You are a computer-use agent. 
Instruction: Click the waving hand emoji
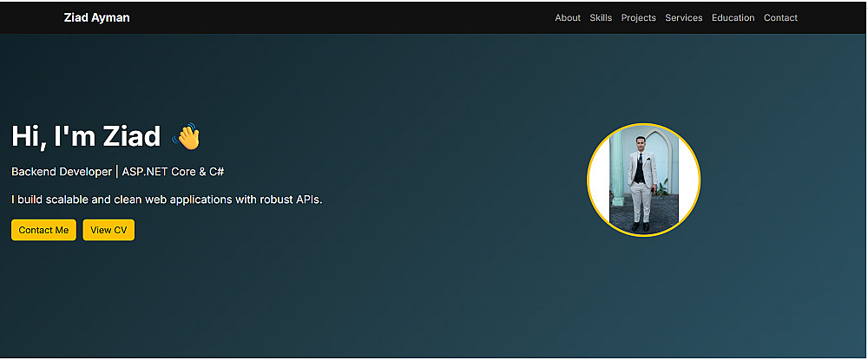[x=186, y=136]
